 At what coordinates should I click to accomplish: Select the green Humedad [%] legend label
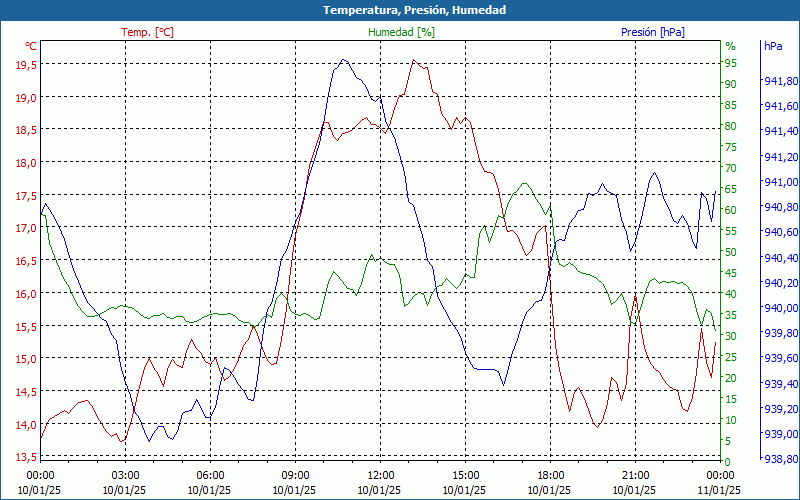[x=402, y=32]
